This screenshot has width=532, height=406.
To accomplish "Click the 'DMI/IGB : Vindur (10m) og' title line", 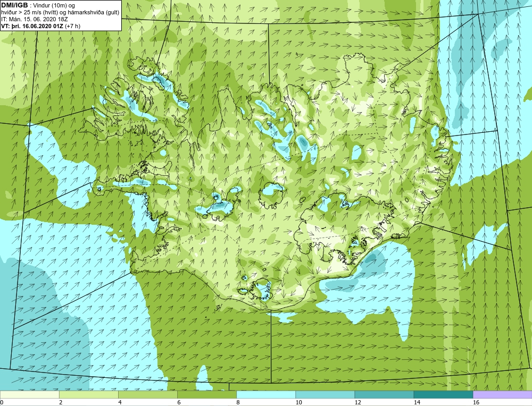I will click(38, 5).
